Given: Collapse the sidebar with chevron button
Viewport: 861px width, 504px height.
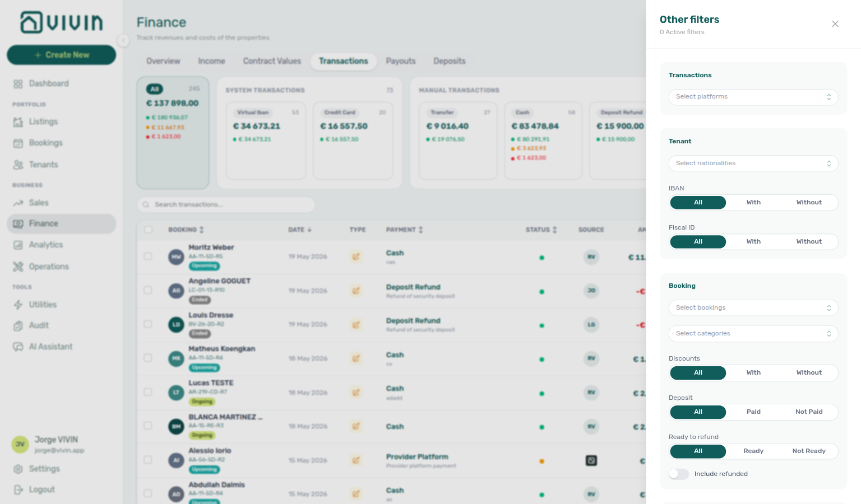Looking at the screenshot, I should tap(123, 40).
